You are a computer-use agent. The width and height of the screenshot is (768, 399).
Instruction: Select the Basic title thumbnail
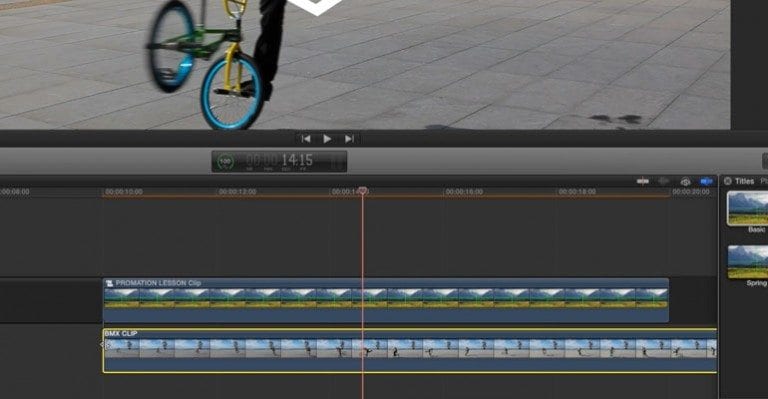pyautogui.click(x=747, y=208)
